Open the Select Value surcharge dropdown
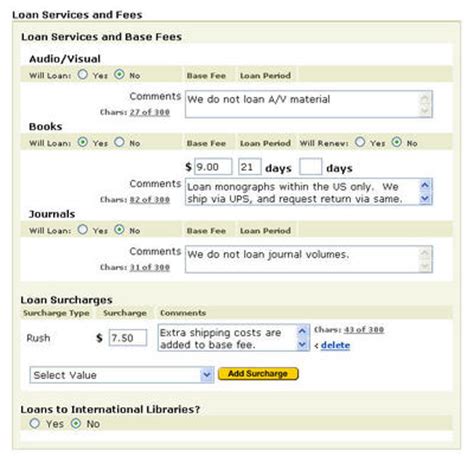Image resolution: width=474 pixels, height=457 pixels. tap(122, 375)
